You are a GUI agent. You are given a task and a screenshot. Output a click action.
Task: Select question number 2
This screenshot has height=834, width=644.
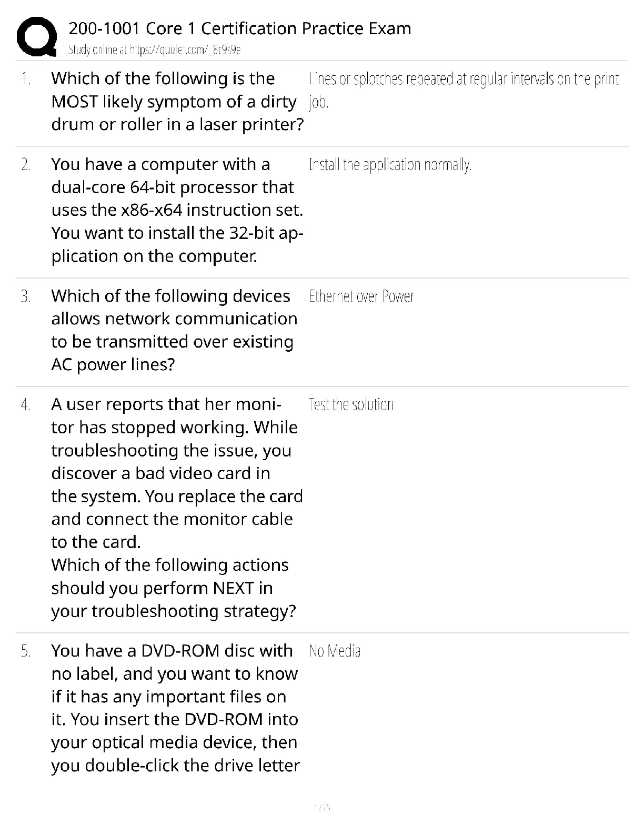(x=26, y=165)
